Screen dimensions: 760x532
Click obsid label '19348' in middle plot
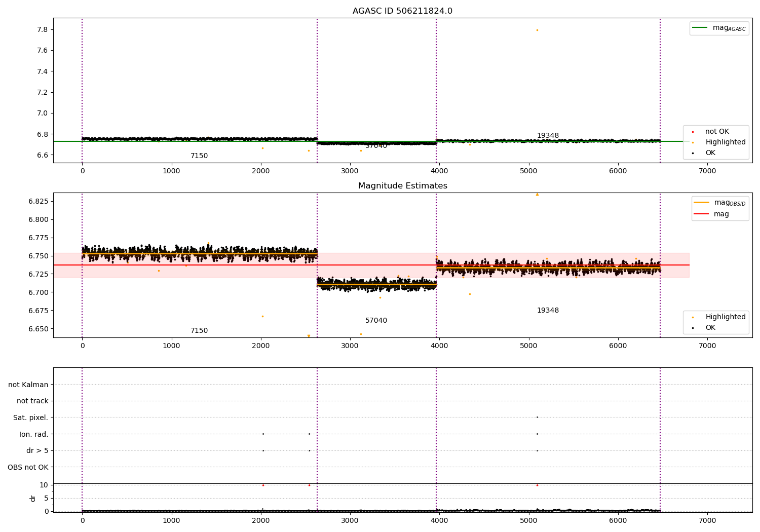point(548,311)
